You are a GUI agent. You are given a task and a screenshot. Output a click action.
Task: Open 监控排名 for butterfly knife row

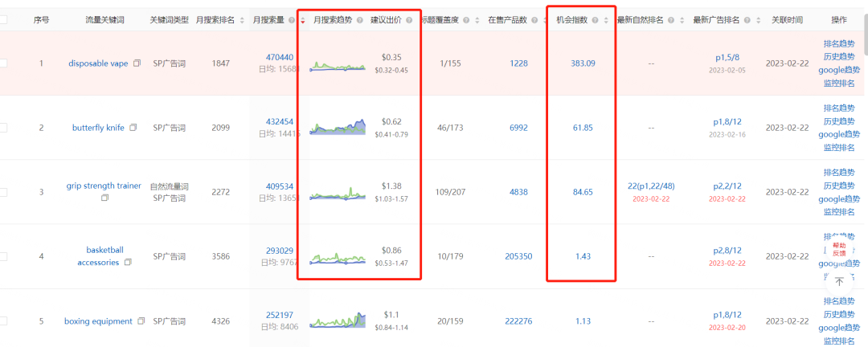point(838,147)
